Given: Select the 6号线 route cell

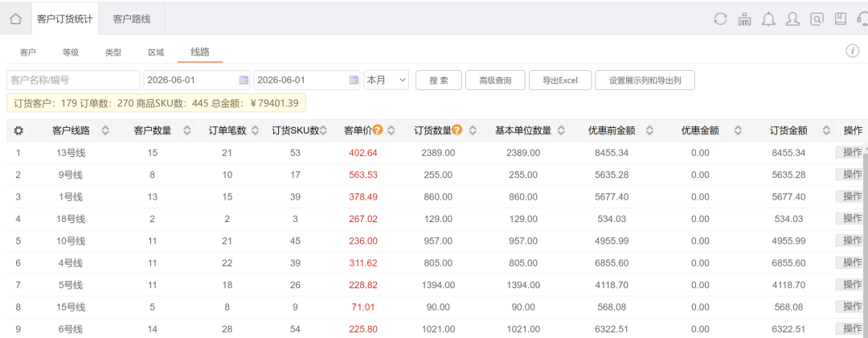Looking at the screenshot, I should click(x=71, y=329).
